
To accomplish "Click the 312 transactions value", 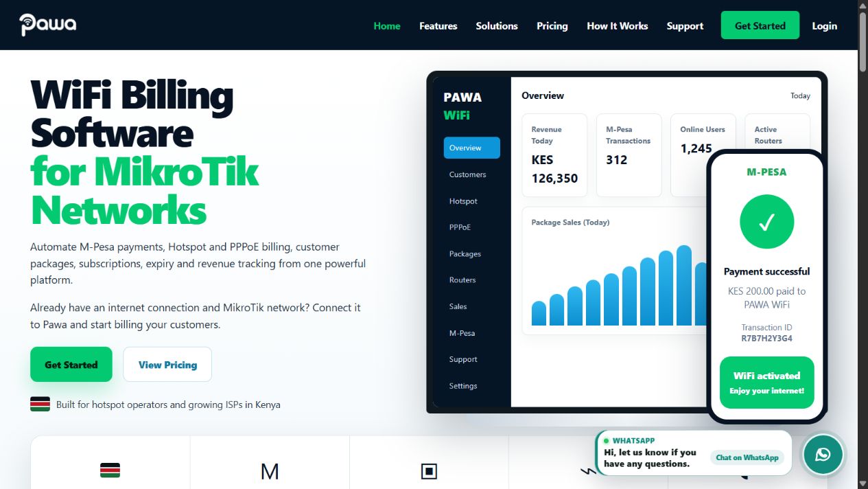I will click(x=617, y=159).
